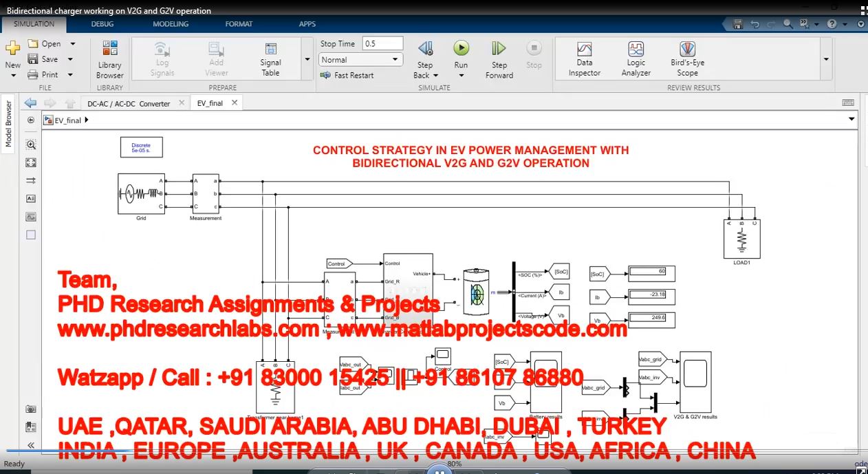The height and width of the screenshot is (474, 868).
Task: Expand the New dropdown arrow
Action: tap(12, 75)
